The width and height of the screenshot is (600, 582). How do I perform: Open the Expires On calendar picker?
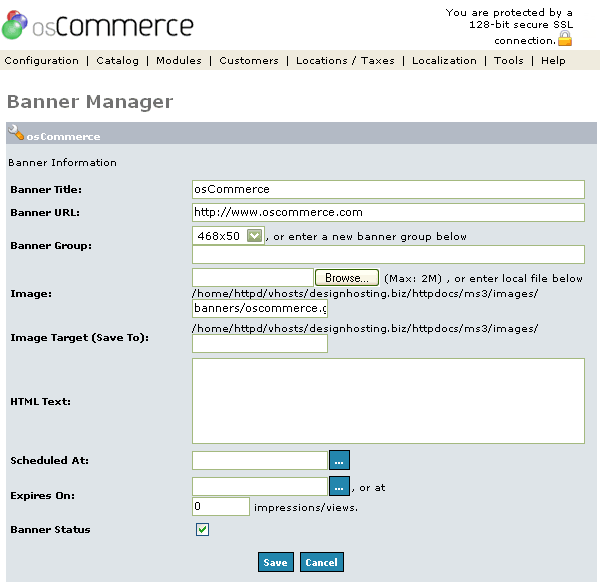point(339,486)
